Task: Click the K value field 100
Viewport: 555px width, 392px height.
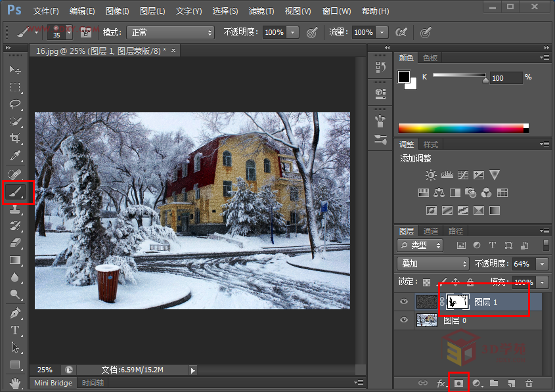Action: point(506,78)
